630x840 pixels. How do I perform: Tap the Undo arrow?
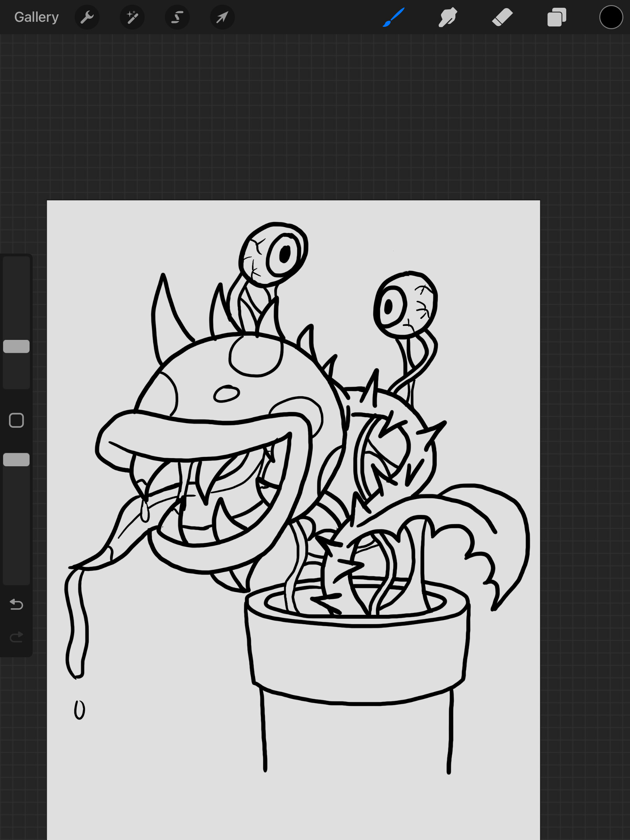(16, 604)
